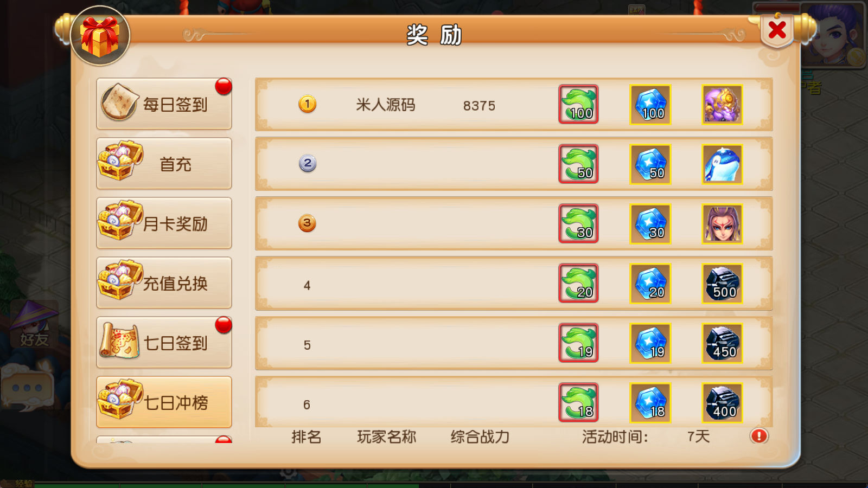Screen dimensions: 868x488
Task: Inspect rank 2 blue dolphin pet reward
Action: click(x=722, y=164)
